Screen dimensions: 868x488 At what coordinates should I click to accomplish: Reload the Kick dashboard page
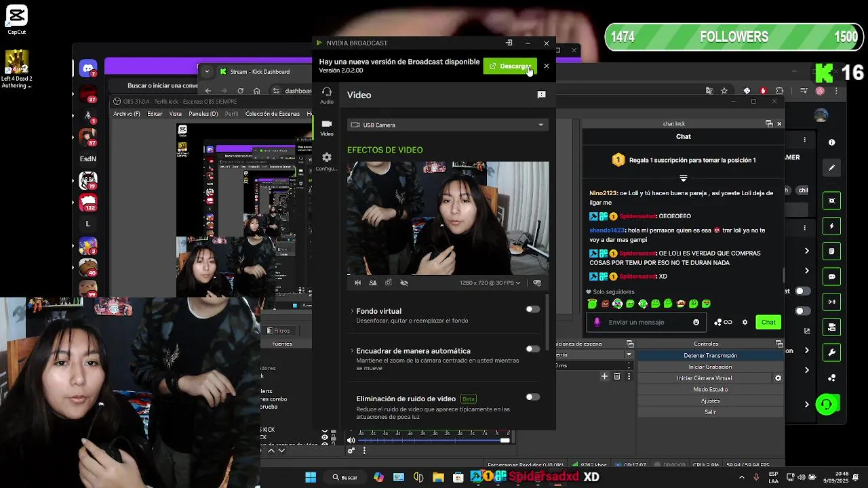coord(240,91)
